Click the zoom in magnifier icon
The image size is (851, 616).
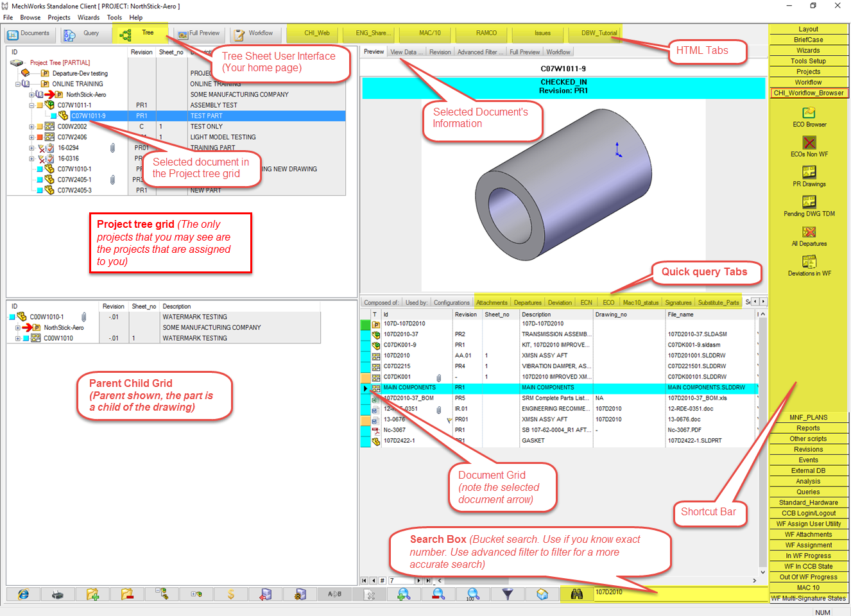point(404,594)
